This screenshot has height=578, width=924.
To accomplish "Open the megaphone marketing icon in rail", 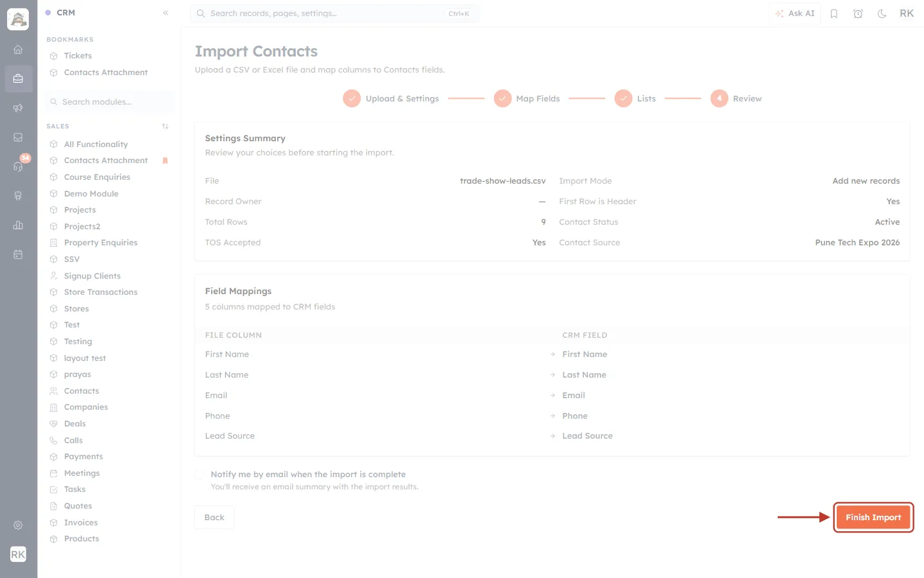I will coord(18,108).
